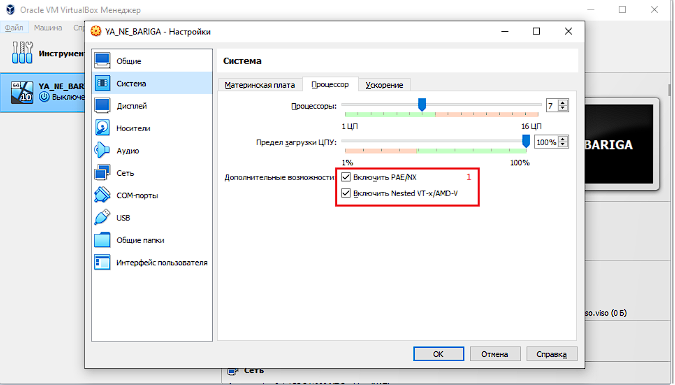Click the Отмена button
Image resolution: width=675 pixels, height=385 pixels.
495,354
